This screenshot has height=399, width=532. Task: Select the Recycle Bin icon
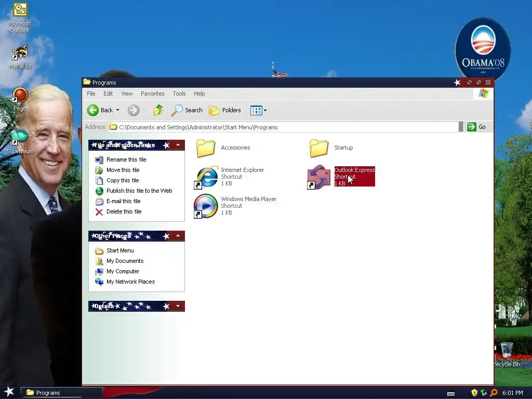(x=507, y=354)
